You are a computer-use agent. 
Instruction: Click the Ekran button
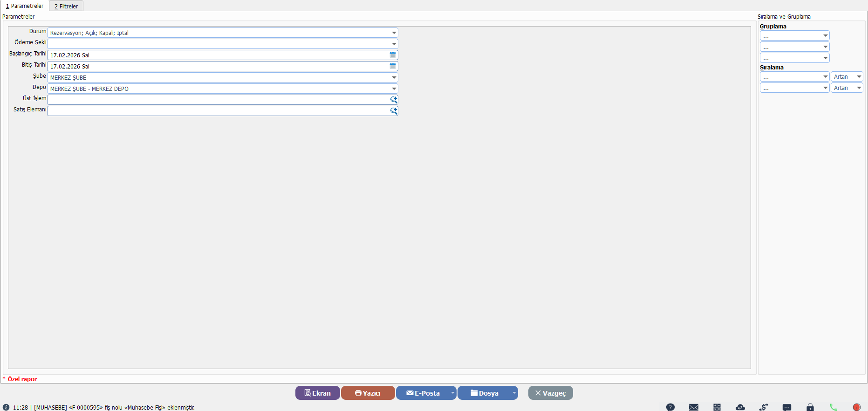point(317,393)
